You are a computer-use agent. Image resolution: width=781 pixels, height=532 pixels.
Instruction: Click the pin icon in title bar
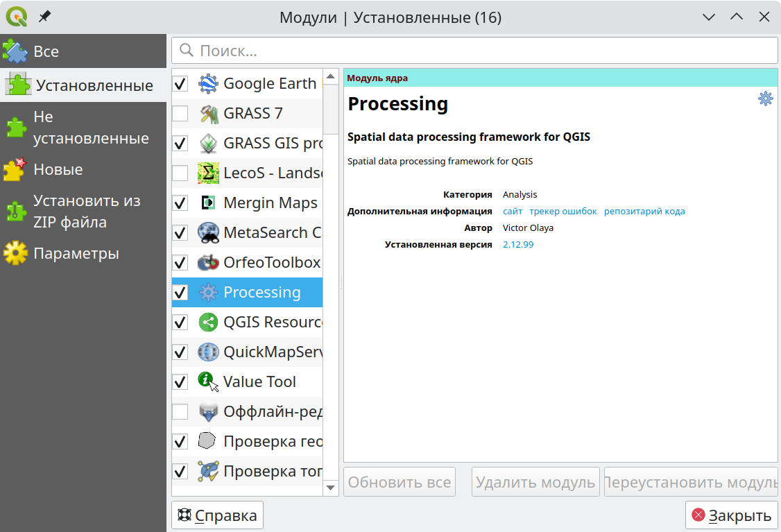click(45, 17)
